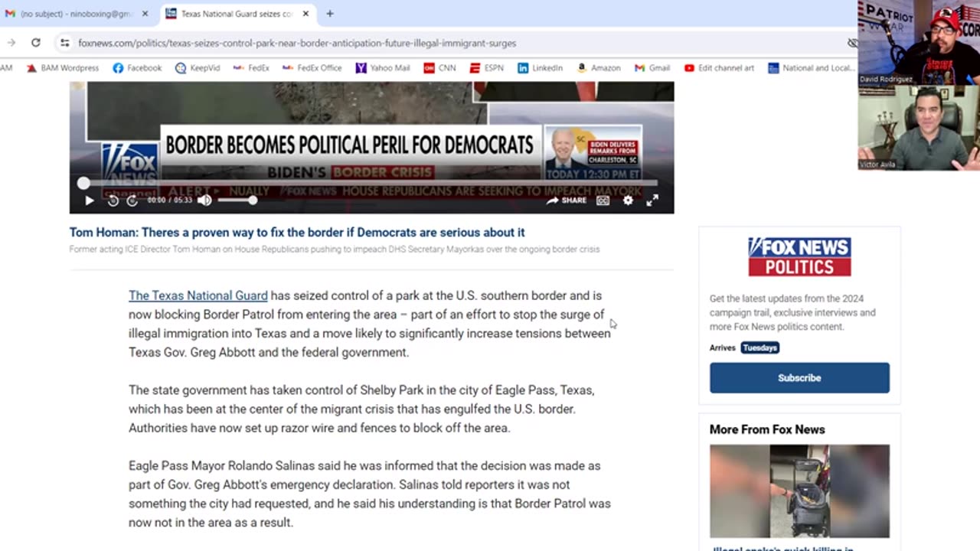Screen dimensions: 980x551
Task: Skip video forward ten seconds
Action: click(132, 201)
